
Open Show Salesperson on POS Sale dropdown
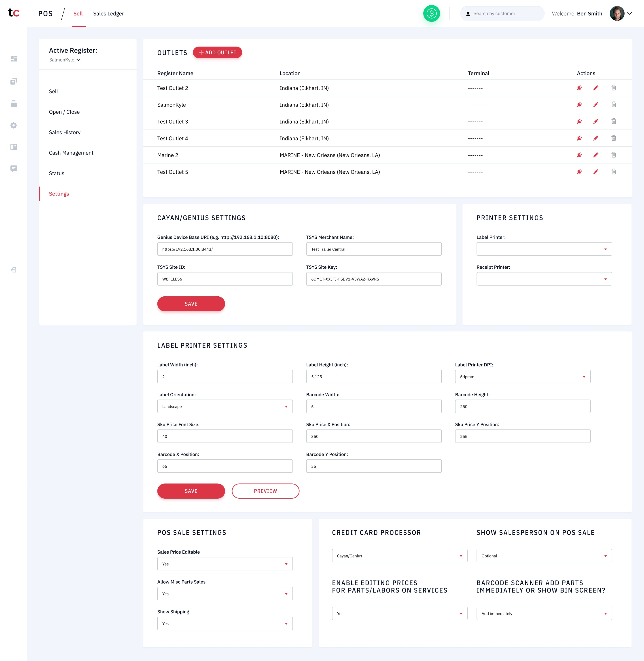544,556
